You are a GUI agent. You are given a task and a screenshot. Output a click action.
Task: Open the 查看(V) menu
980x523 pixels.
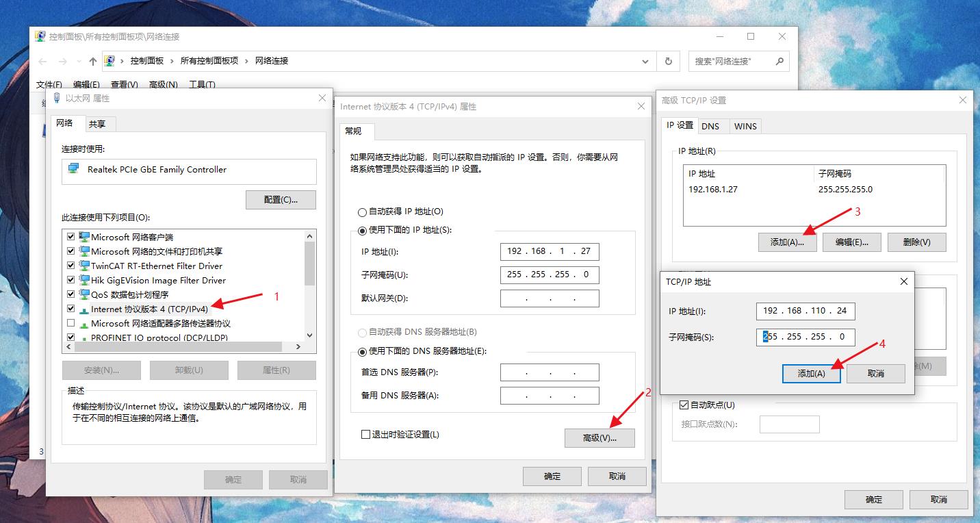tap(125, 85)
